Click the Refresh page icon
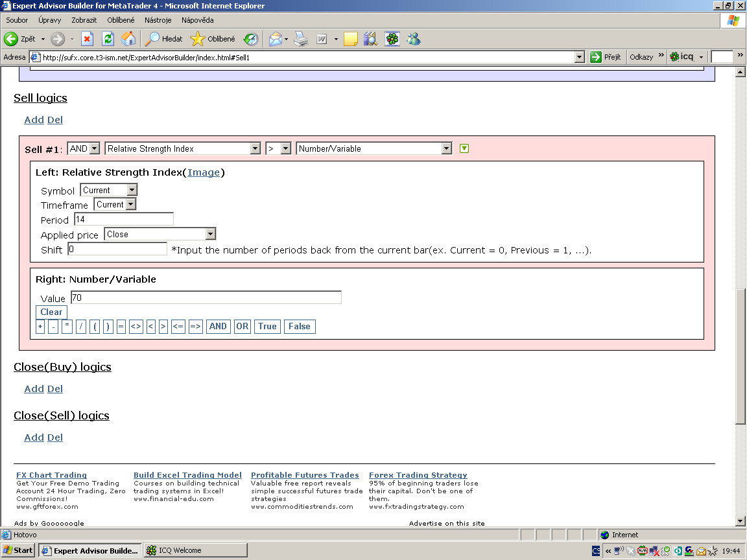Viewport: 747px width, 560px height. tap(108, 39)
